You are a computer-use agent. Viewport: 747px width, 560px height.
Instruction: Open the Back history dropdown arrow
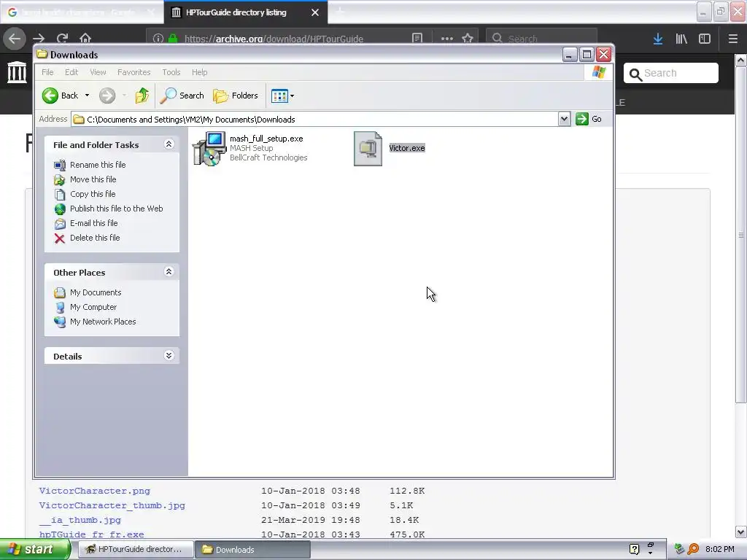(88, 96)
